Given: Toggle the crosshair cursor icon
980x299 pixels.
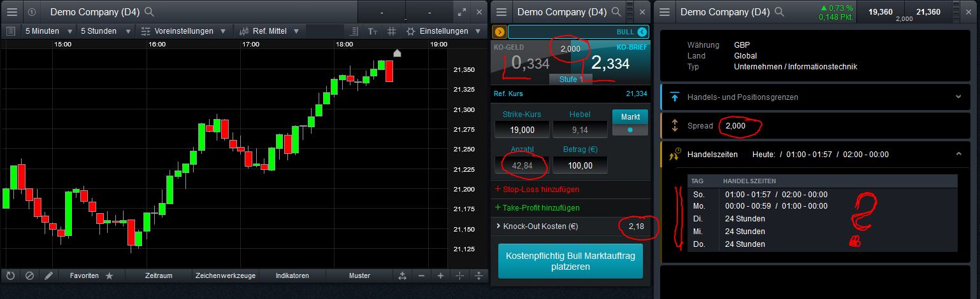Looking at the screenshot, I should [x=459, y=275].
